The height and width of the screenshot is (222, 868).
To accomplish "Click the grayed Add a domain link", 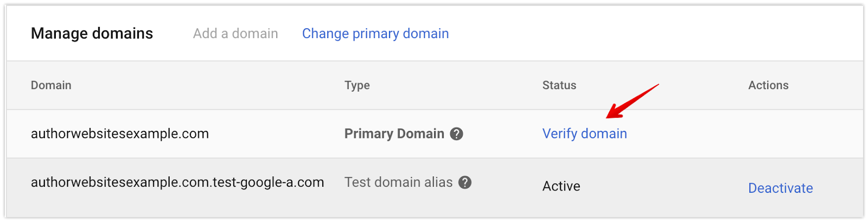I will pos(235,34).
